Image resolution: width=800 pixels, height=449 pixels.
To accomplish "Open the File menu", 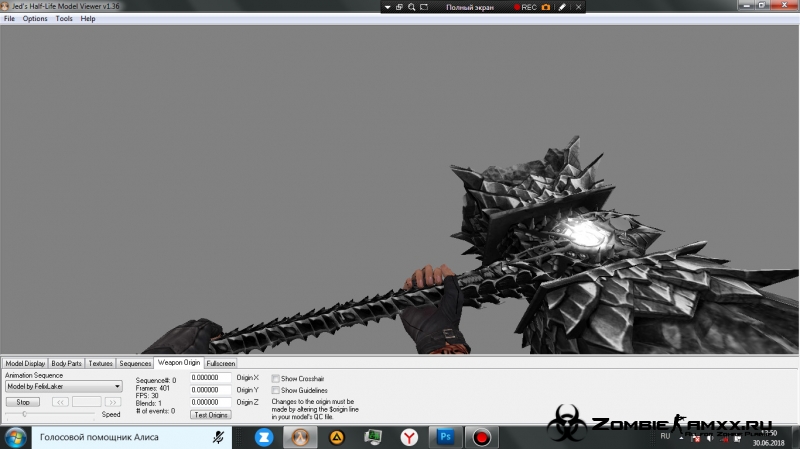I will point(9,18).
